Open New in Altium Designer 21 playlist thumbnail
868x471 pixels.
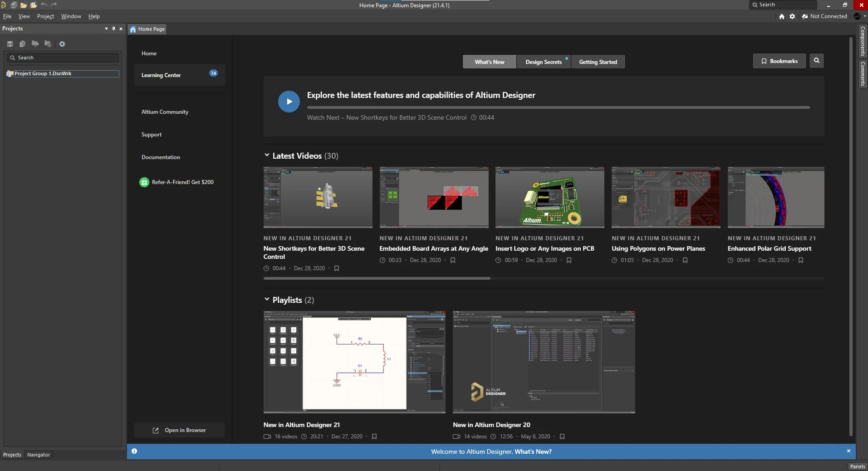(x=354, y=362)
